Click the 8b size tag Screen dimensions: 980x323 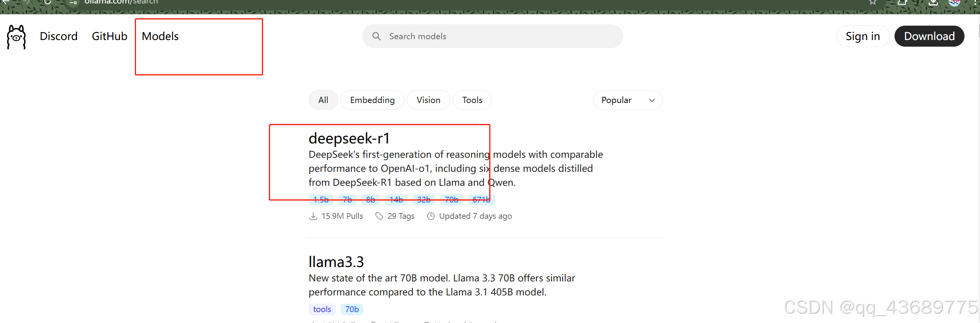pyautogui.click(x=371, y=199)
